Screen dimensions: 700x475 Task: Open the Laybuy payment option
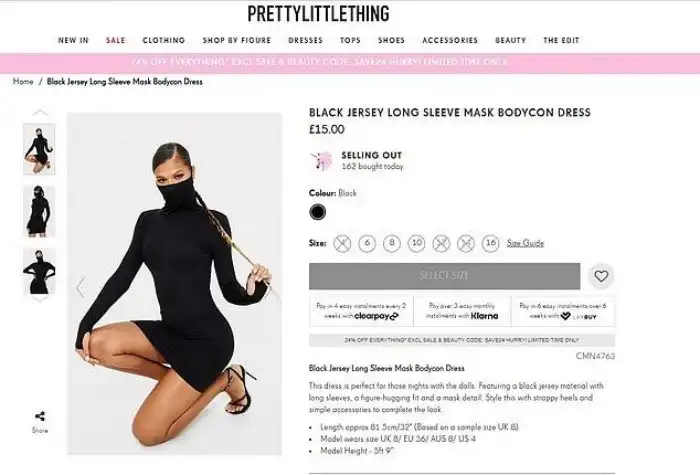point(562,311)
